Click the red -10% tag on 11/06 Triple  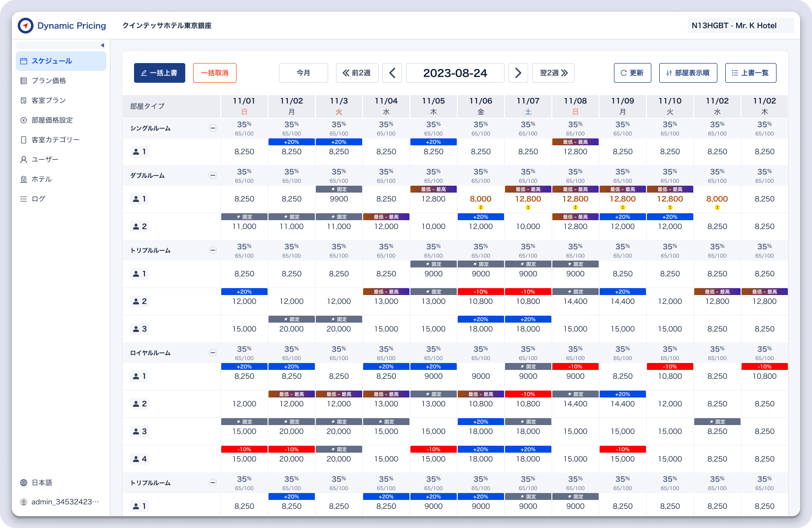(x=481, y=292)
